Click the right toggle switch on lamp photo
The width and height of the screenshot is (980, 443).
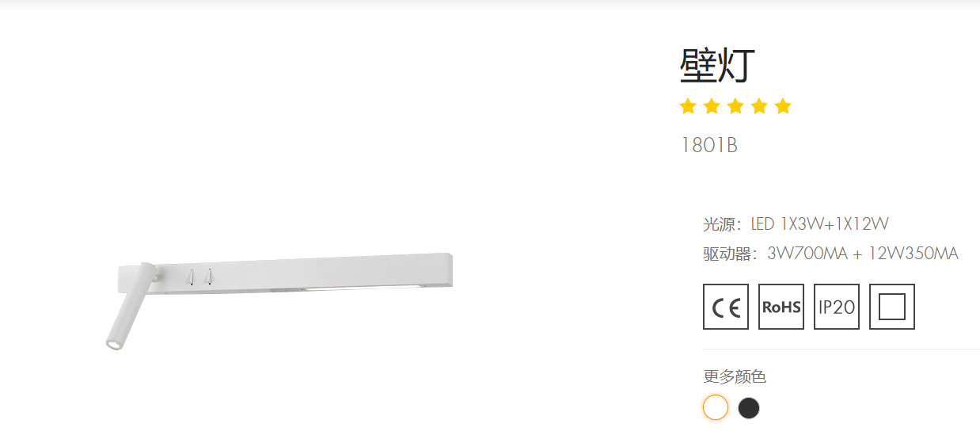pos(210,276)
